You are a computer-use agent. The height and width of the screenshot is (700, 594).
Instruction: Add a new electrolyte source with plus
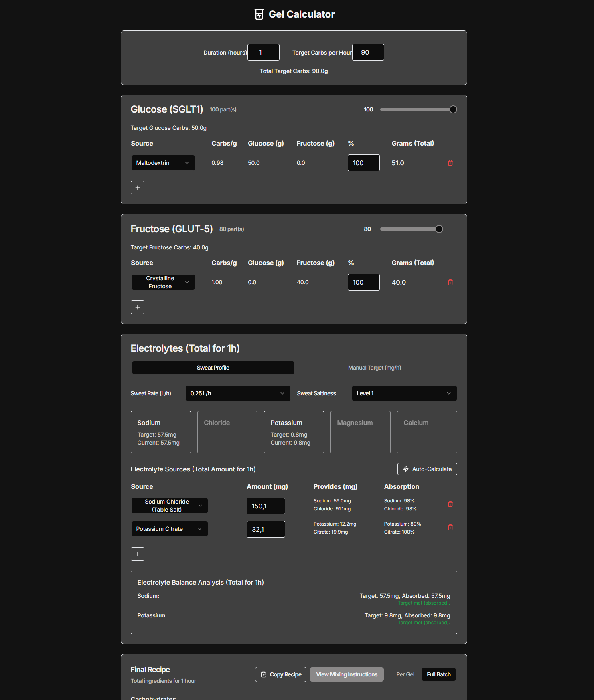point(138,554)
